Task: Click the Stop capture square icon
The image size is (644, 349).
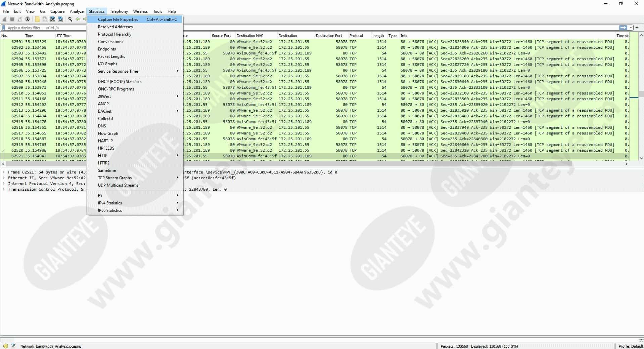Action: (x=12, y=19)
